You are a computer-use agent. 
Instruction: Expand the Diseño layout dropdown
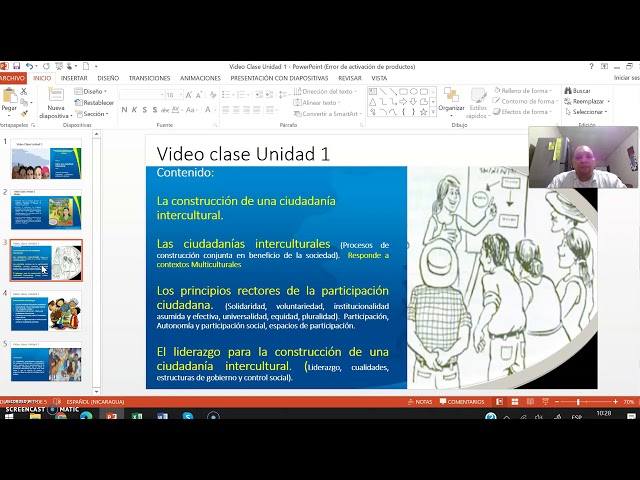94,91
